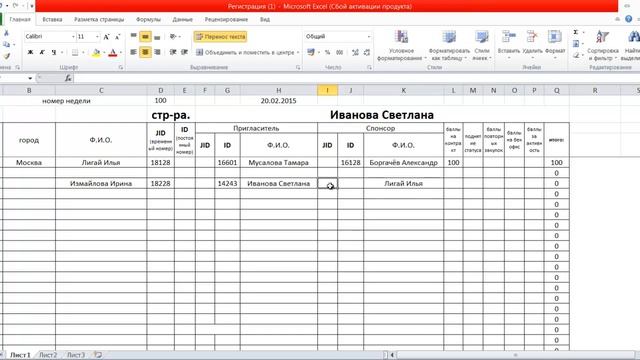640x360 pixels.
Task: Toggle middle vertical alignment
Action: [145, 37]
